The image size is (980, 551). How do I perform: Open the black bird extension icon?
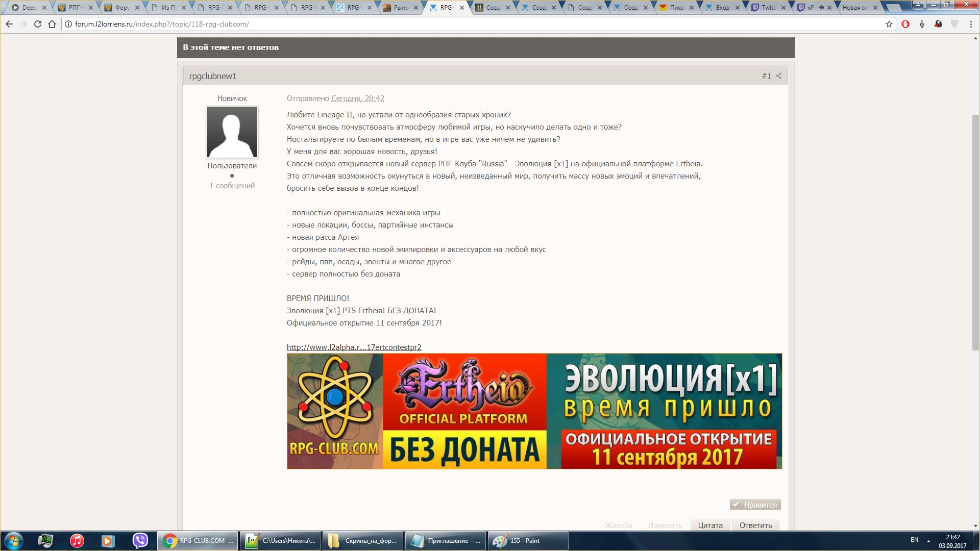pos(938,24)
